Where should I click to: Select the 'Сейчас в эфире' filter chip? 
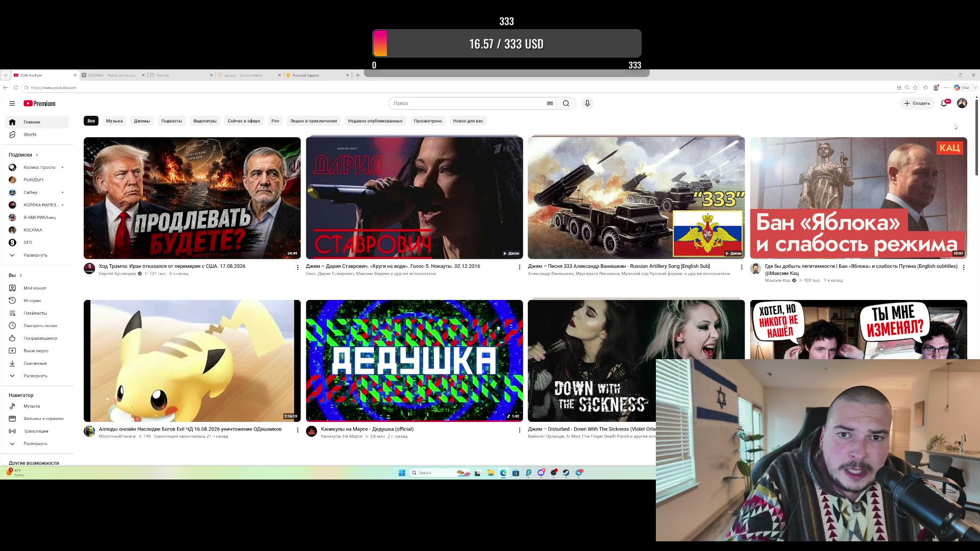point(244,121)
